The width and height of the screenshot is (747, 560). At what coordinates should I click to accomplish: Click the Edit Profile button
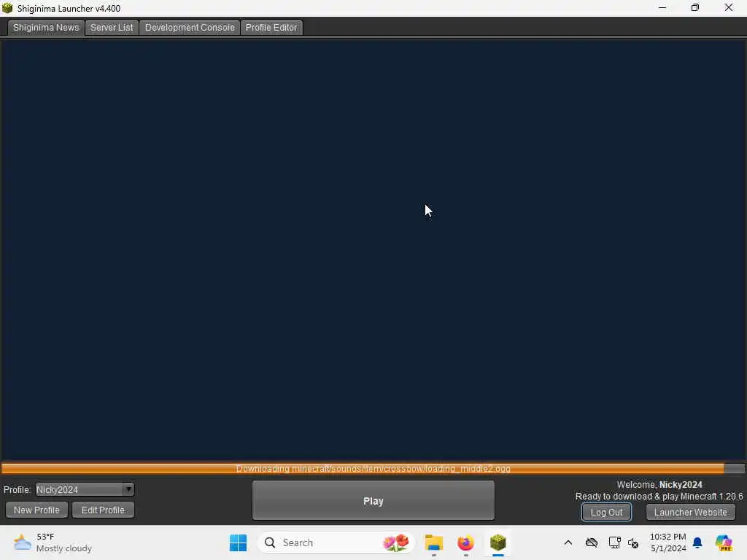click(103, 510)
